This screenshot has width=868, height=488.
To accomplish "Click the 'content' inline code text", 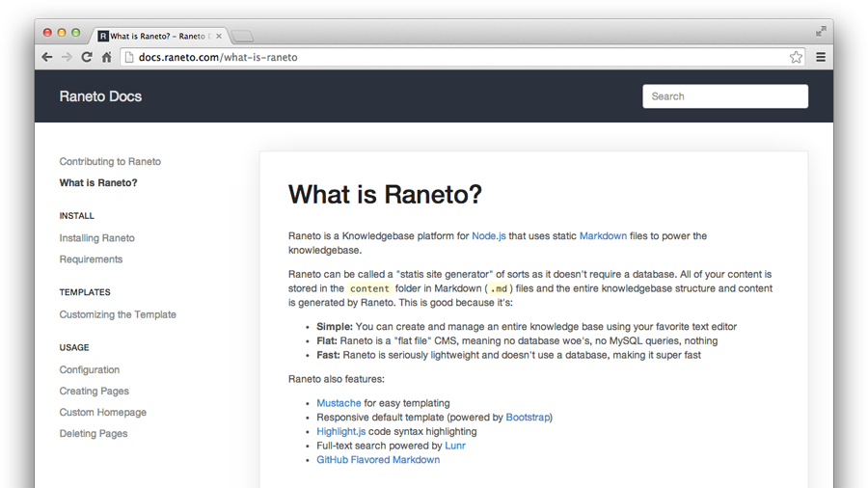I will (369, 288).
